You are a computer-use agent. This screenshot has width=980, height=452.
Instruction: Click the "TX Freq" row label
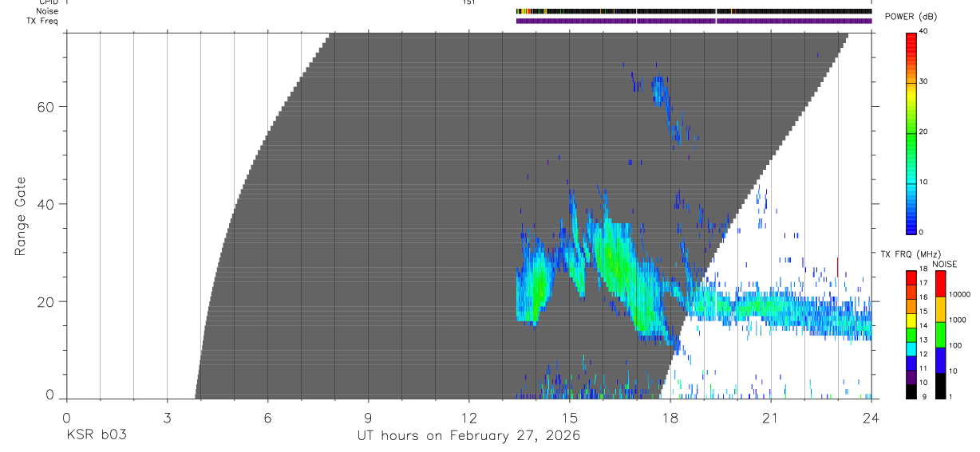[43, 21]
